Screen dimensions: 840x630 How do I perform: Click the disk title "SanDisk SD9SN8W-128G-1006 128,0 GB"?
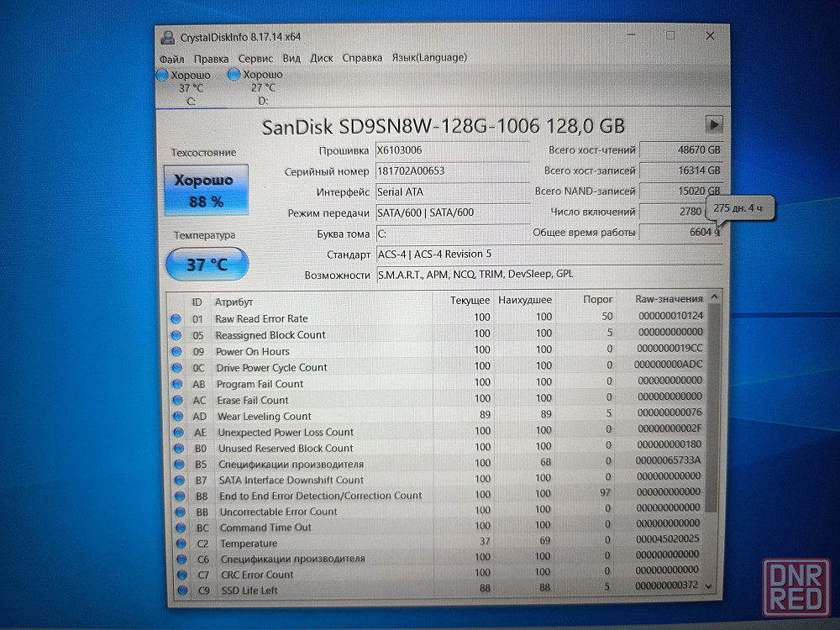click(x=443, y=127)
